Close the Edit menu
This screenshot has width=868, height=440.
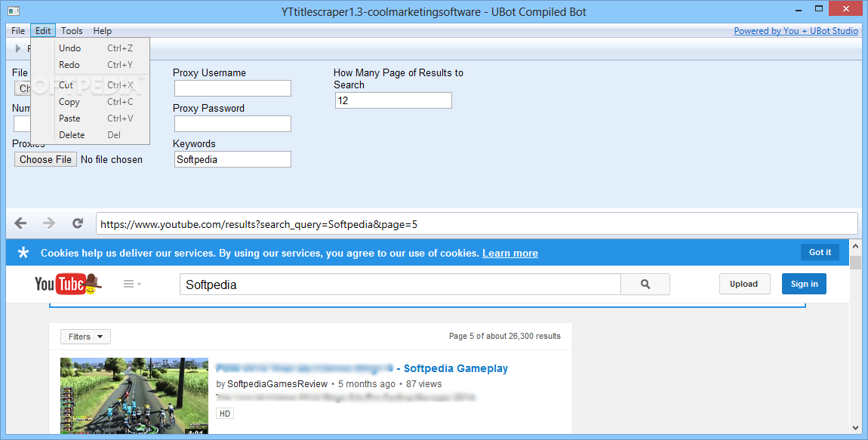pyautogui.click(x=42, y=31)
